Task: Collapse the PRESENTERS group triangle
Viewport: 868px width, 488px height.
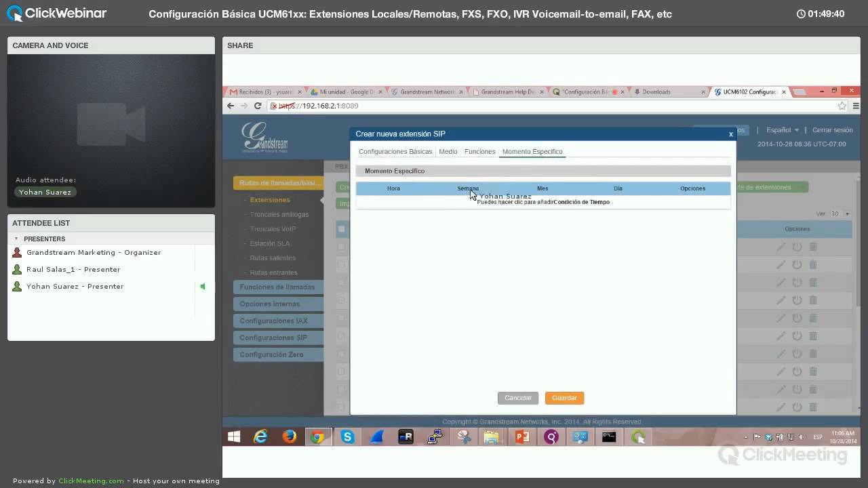Action: coord(16,239)
